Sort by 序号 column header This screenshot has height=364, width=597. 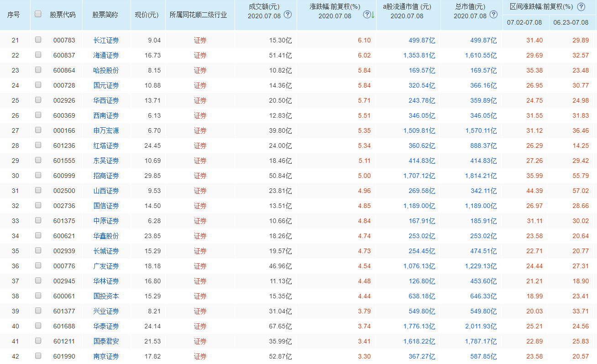coord(14,15)
